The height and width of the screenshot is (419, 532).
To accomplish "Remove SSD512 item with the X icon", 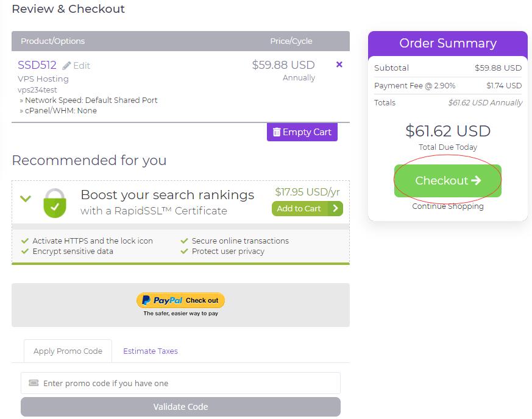I will pos(339,65).
